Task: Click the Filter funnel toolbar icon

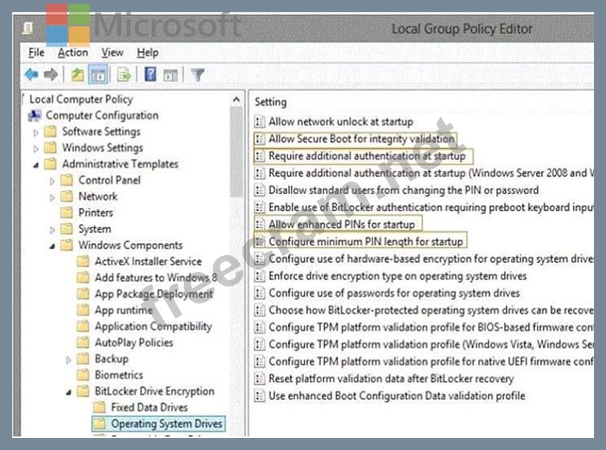Action: (x=197, y=75)
